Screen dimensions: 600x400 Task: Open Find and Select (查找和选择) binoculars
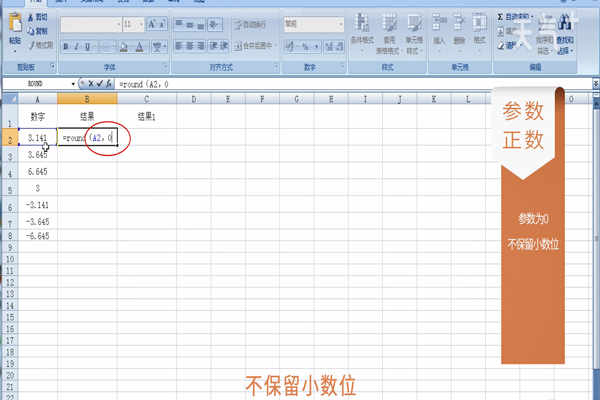[x=565, y=33]
